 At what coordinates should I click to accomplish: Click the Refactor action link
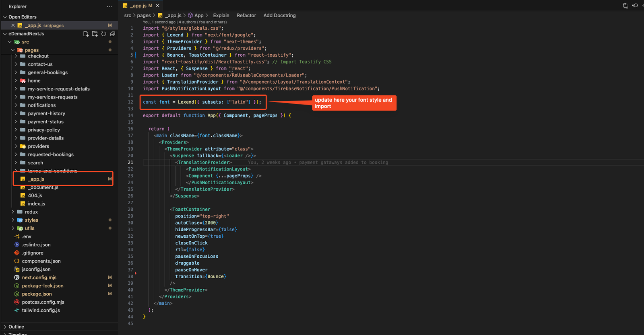point(246,15)
